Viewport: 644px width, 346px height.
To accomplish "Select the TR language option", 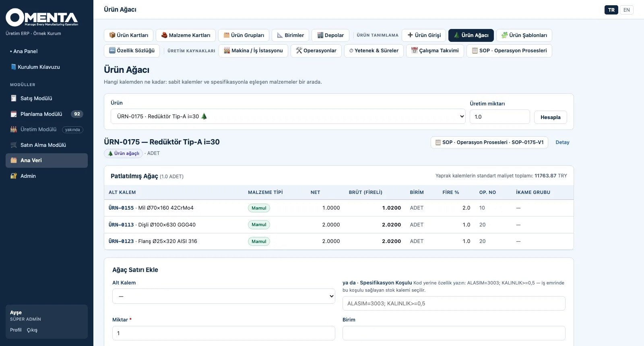I will (611, 10).
